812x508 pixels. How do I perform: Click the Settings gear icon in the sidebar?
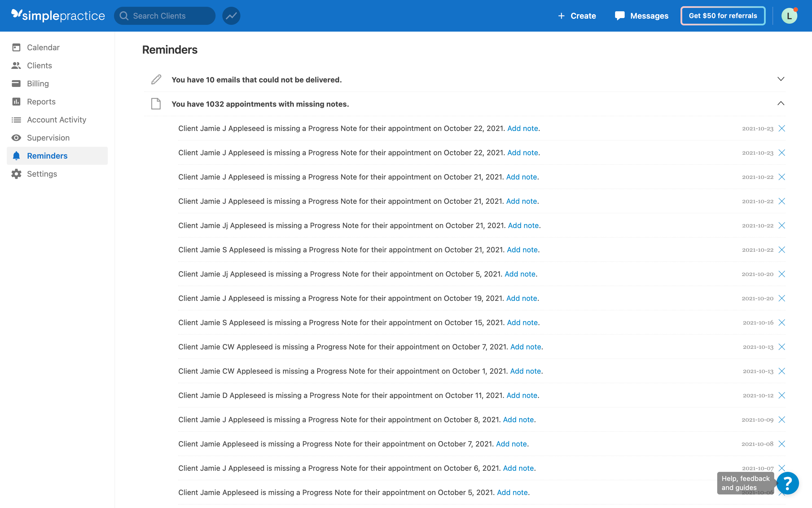point(16,174)
